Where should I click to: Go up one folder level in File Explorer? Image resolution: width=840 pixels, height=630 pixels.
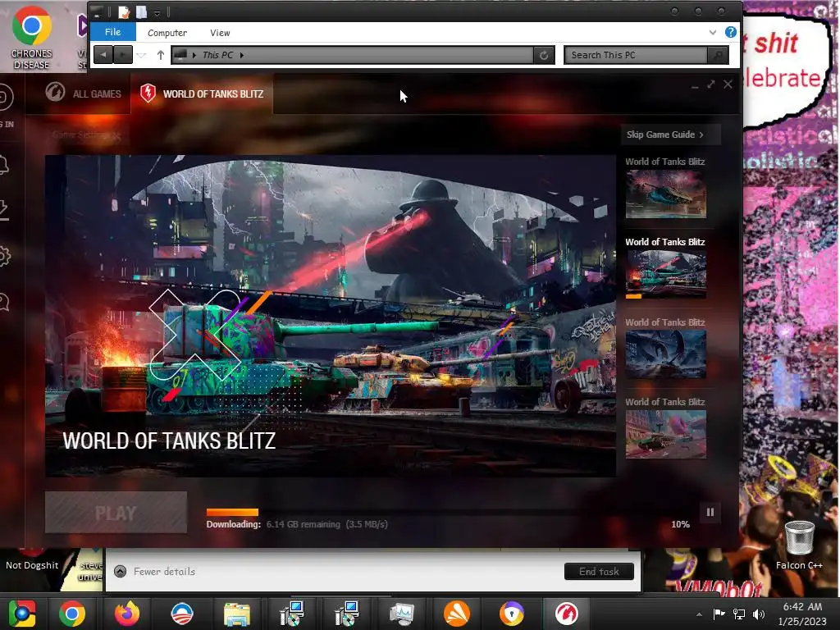click(160, 55)
